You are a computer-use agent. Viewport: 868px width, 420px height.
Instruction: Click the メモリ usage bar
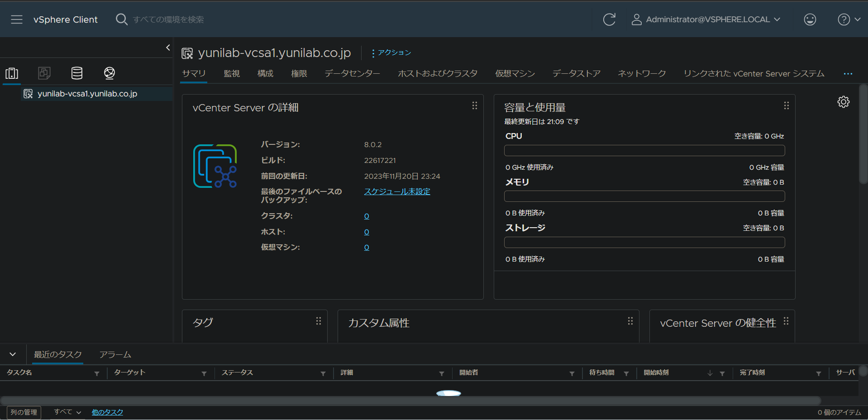pos(644,196)
